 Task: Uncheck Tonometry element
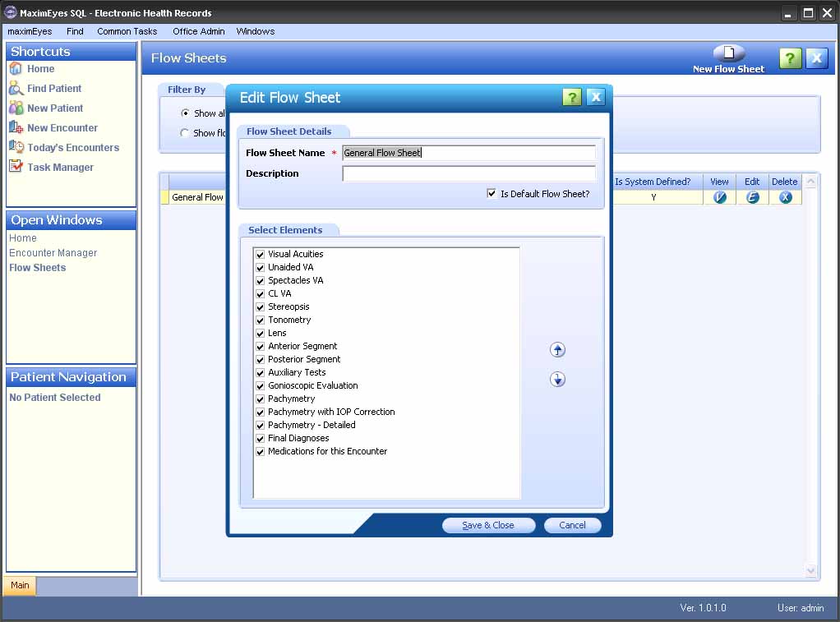(x=261, y=320)
